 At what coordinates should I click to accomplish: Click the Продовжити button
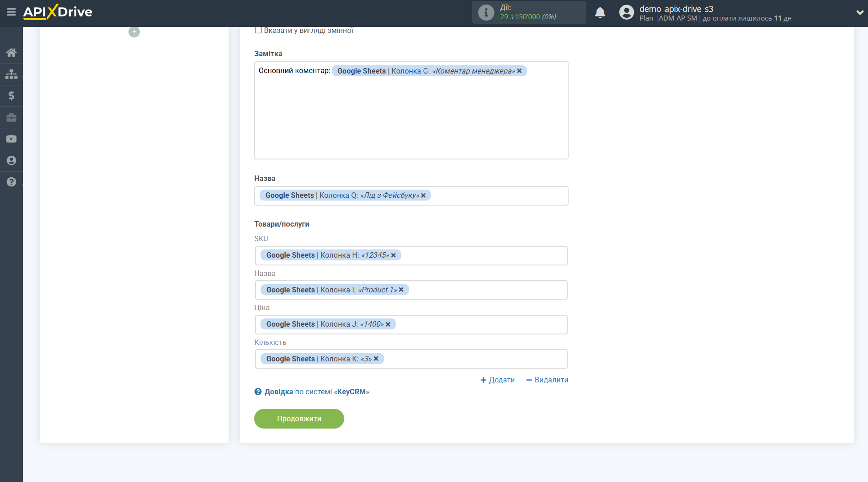(x=299, y=418)
